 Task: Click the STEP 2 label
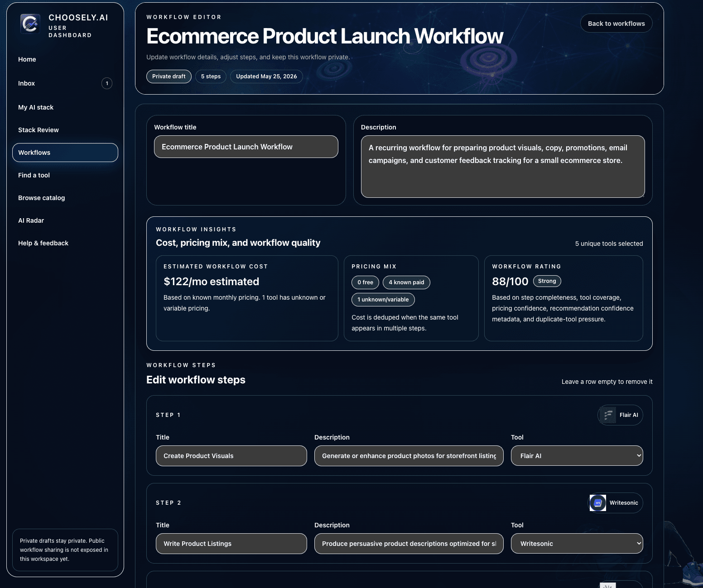(168, 503)
